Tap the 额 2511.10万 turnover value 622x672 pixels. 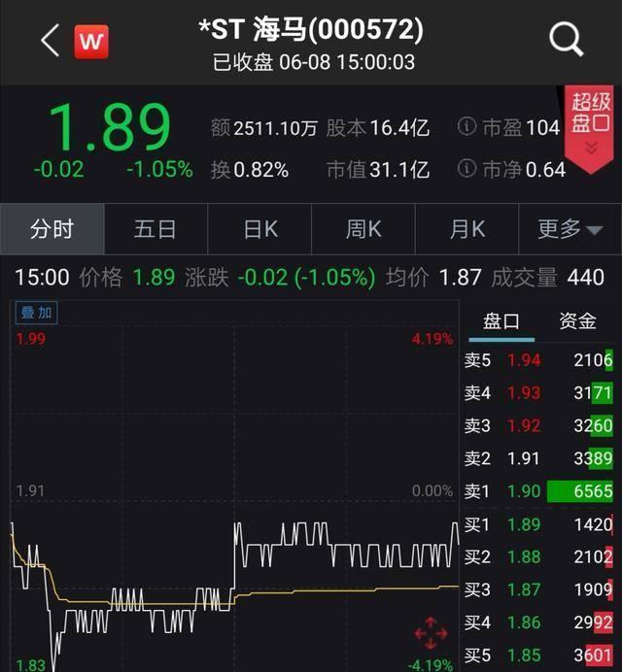click(x=263, y=128)
